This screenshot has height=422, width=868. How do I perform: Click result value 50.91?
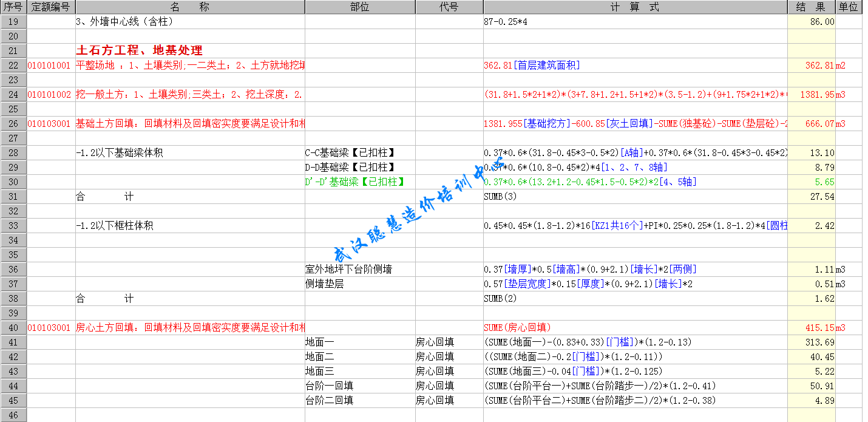tap(811, 386)
